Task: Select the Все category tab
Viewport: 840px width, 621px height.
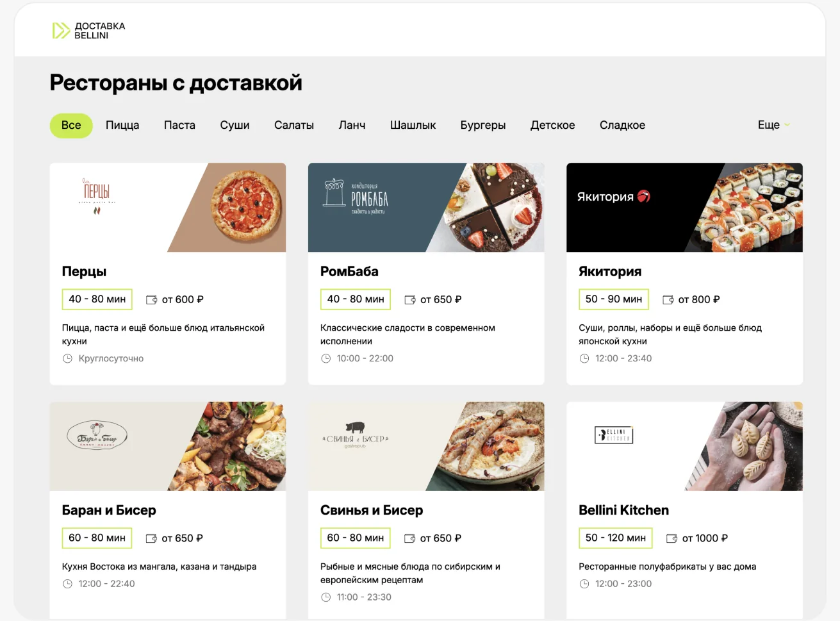Action: [71, 125]
